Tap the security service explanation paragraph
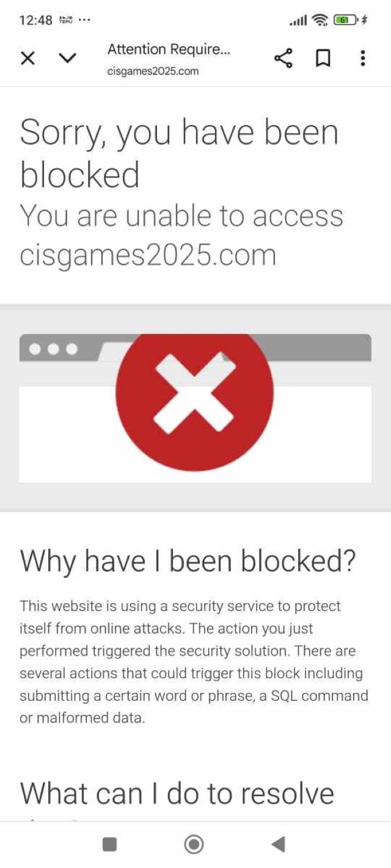The image size is (391, 868). pos(194,662)
